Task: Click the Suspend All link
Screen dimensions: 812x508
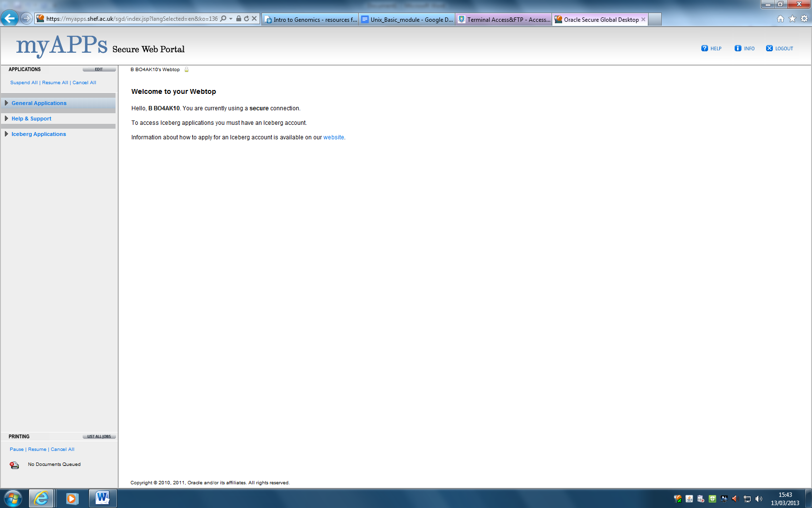Action: (24, 83)
